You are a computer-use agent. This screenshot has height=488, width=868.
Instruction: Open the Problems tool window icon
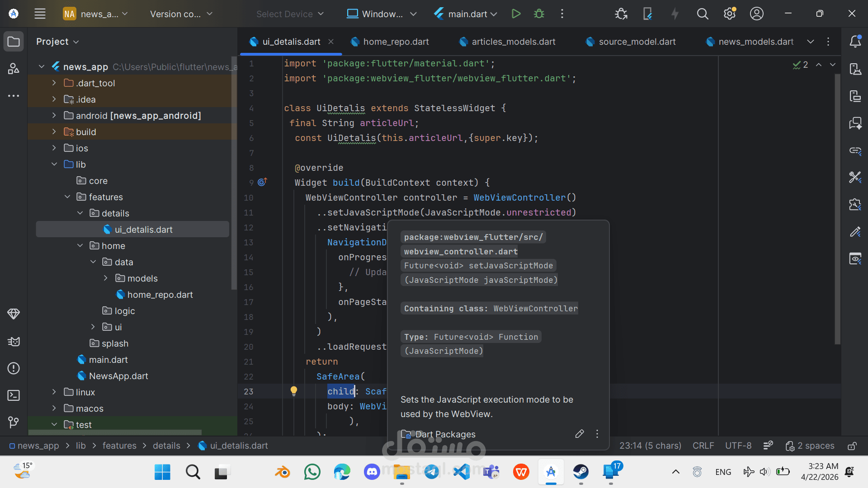14,368
